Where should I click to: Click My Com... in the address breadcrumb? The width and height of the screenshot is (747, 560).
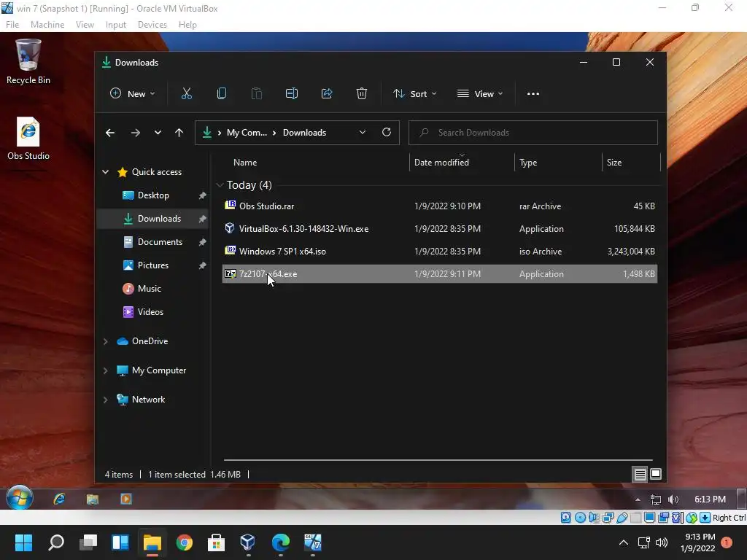(247, 133)
